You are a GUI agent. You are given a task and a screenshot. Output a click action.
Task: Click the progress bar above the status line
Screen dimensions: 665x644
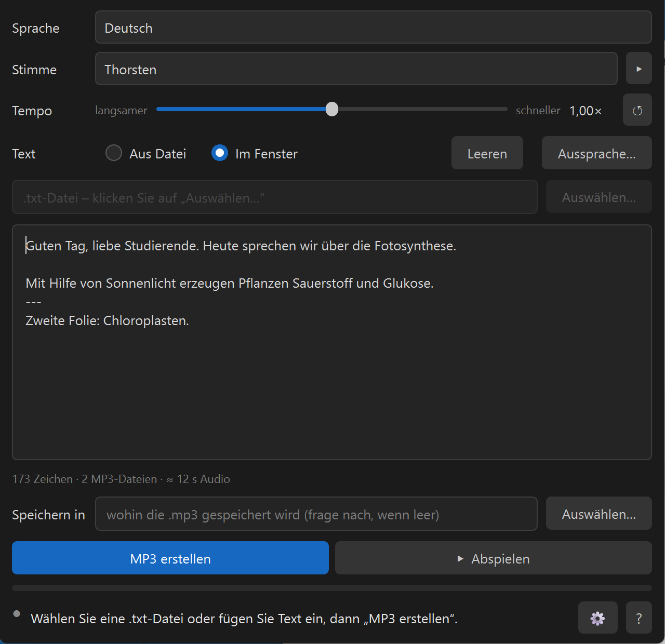pos(332,588)
